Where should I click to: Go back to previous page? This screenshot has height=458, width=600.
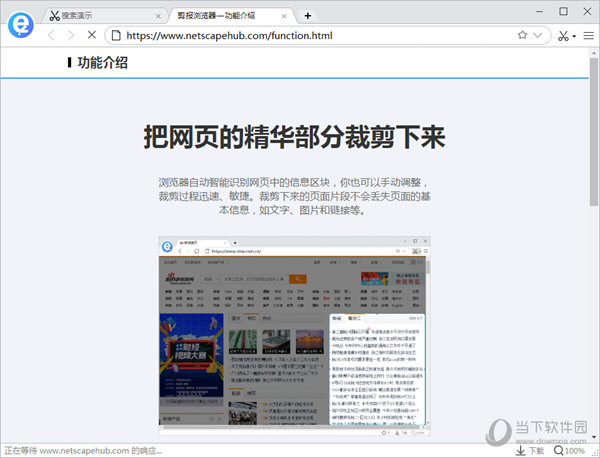pyautogui.click(x=51, y=36)
